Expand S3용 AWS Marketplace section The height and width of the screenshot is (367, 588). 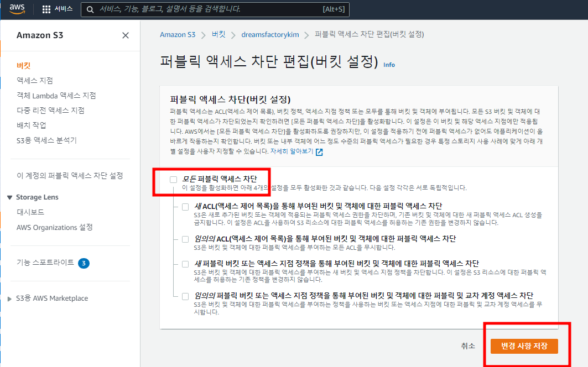pyautogui.click(x=10, y=299)
